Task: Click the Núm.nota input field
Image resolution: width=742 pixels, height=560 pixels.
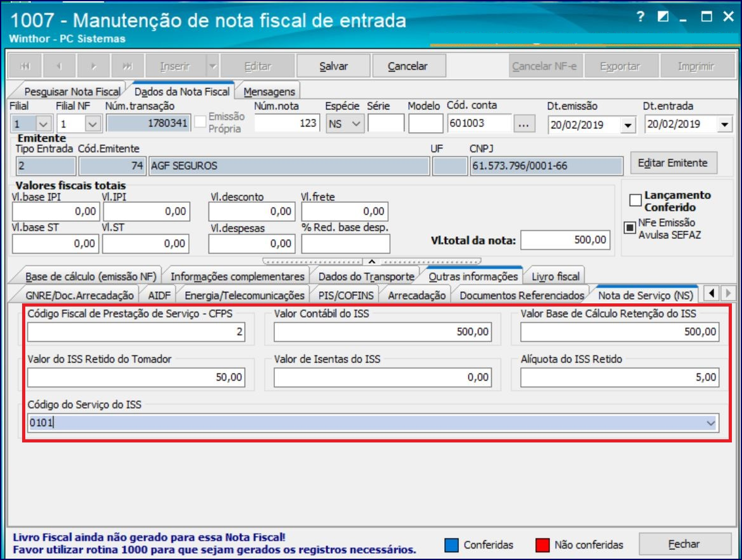Action: (x=287, y=123)
